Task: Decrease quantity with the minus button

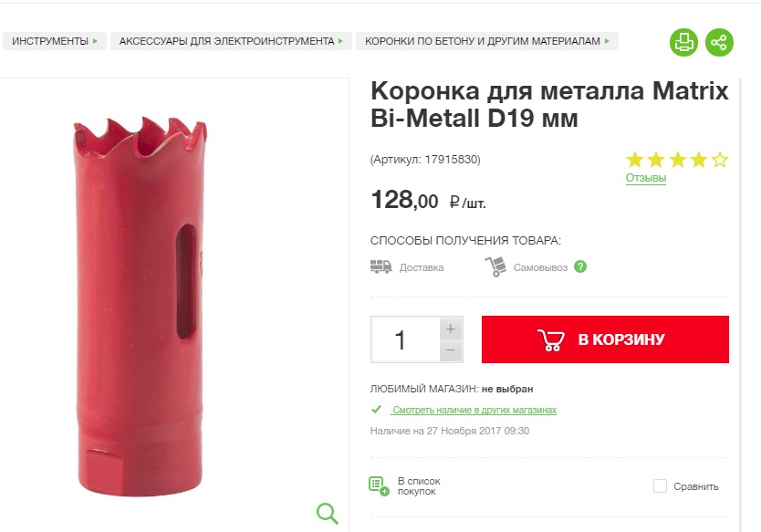Action: coord(451,350)
